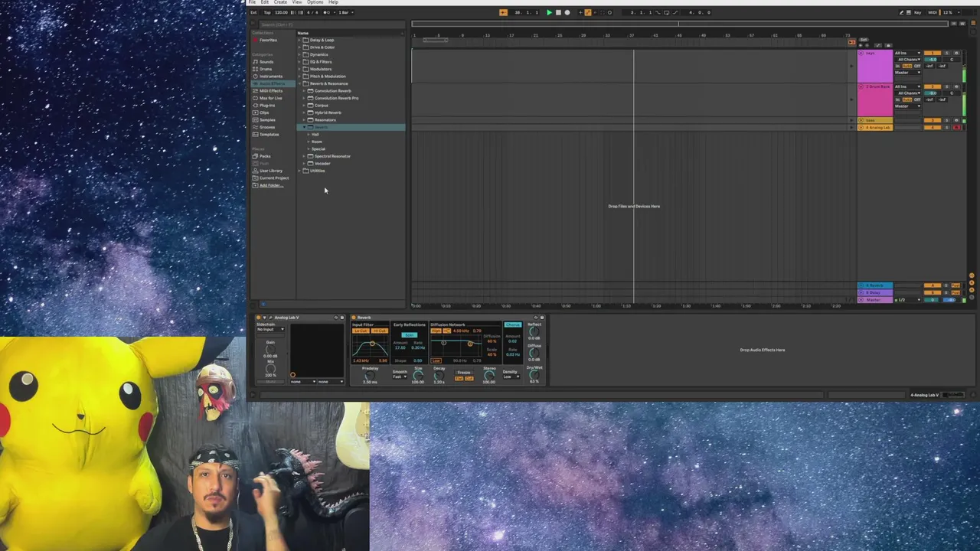Expand the Hybrid Reverb device
The width and height of the screenshot is (980, 551).
[305, 112]
